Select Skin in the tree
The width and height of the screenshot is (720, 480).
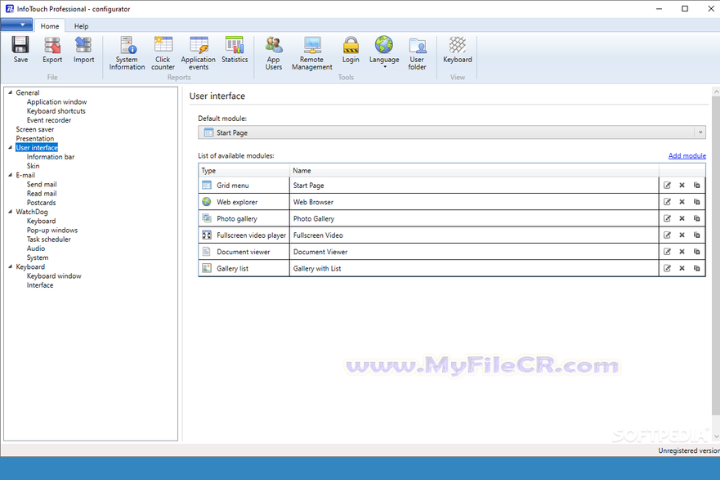pos(33,166)
